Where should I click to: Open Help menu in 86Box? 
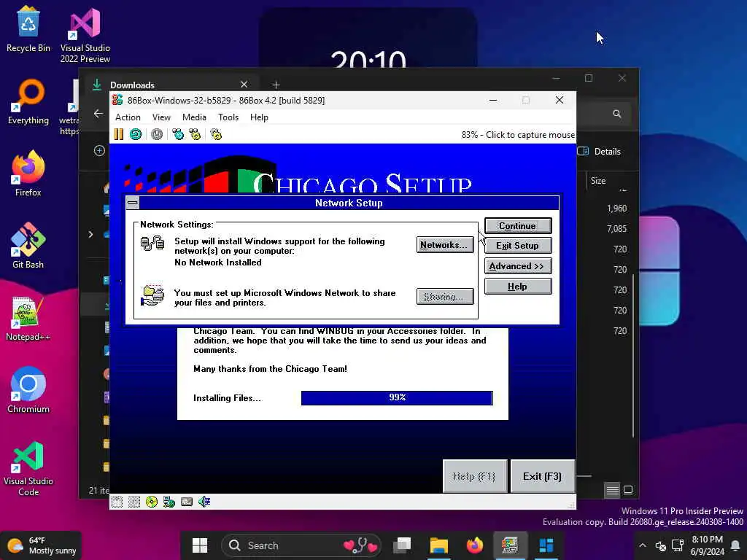(259, 117)
